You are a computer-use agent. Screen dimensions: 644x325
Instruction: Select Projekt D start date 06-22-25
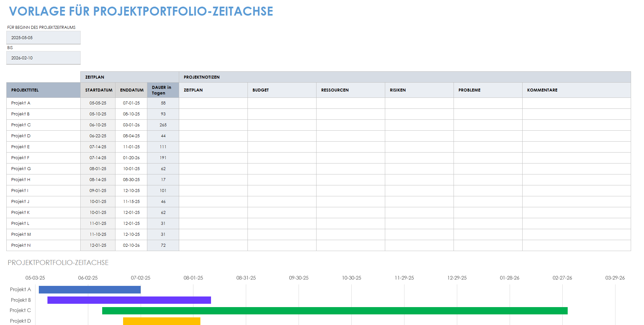[98, 136]
